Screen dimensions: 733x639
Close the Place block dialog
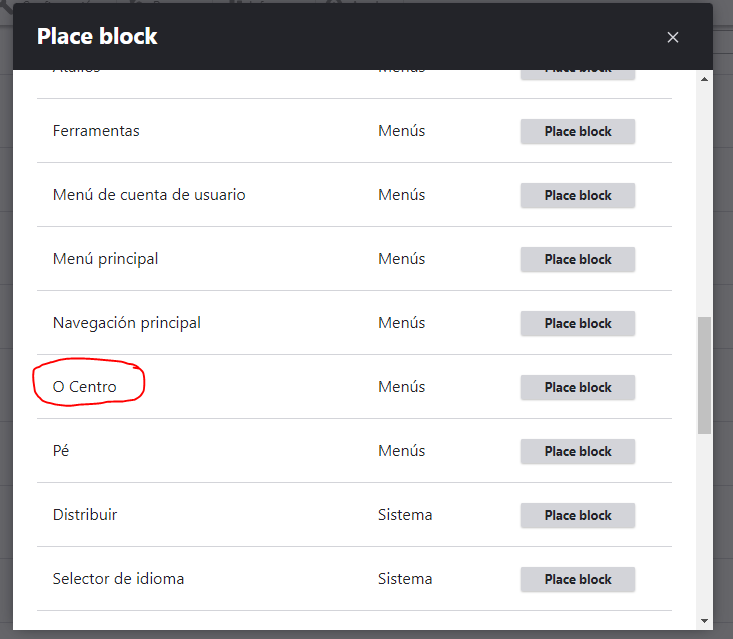coord(672,37)
